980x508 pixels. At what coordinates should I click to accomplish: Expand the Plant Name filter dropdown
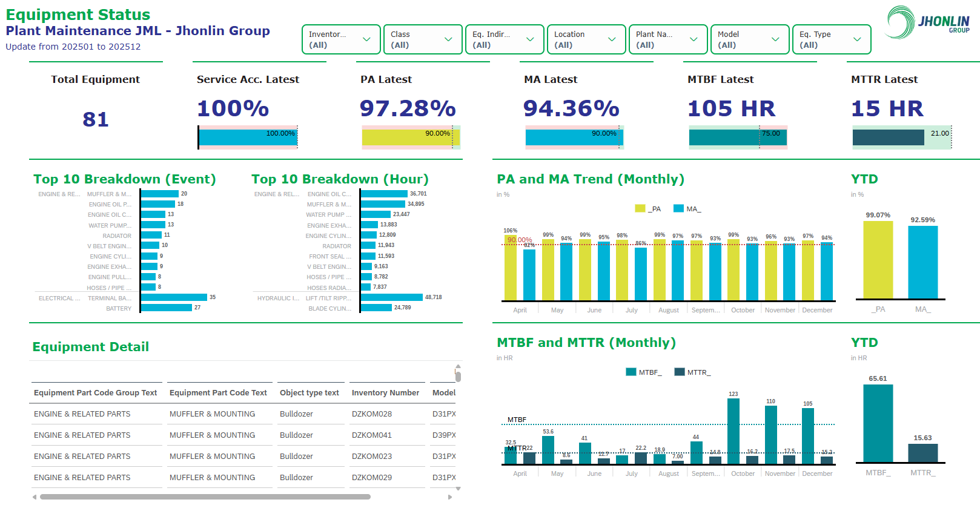pos(668,39)
